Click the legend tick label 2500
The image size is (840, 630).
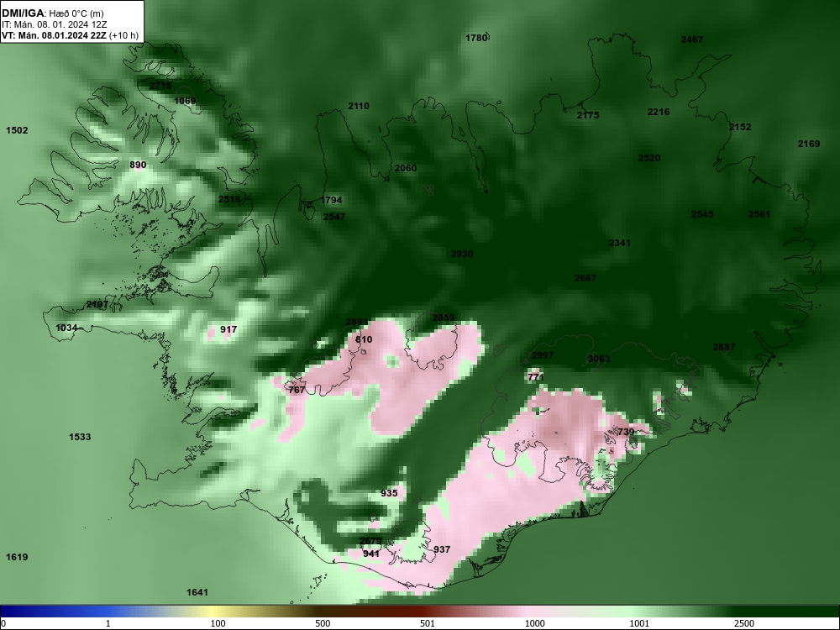[744, 623]
